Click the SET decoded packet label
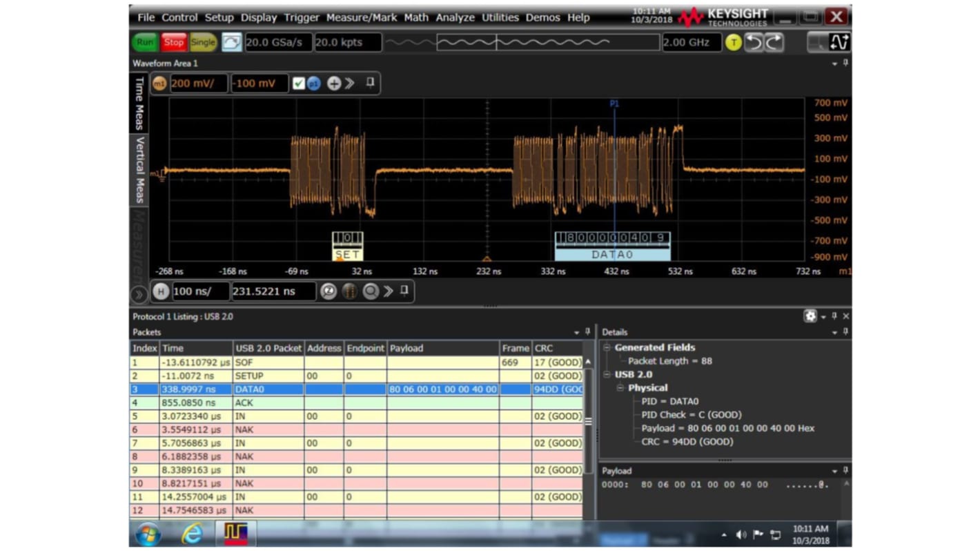Image resolution: width=980 pixels, height=551 pixels. click(x=347, y=254)
